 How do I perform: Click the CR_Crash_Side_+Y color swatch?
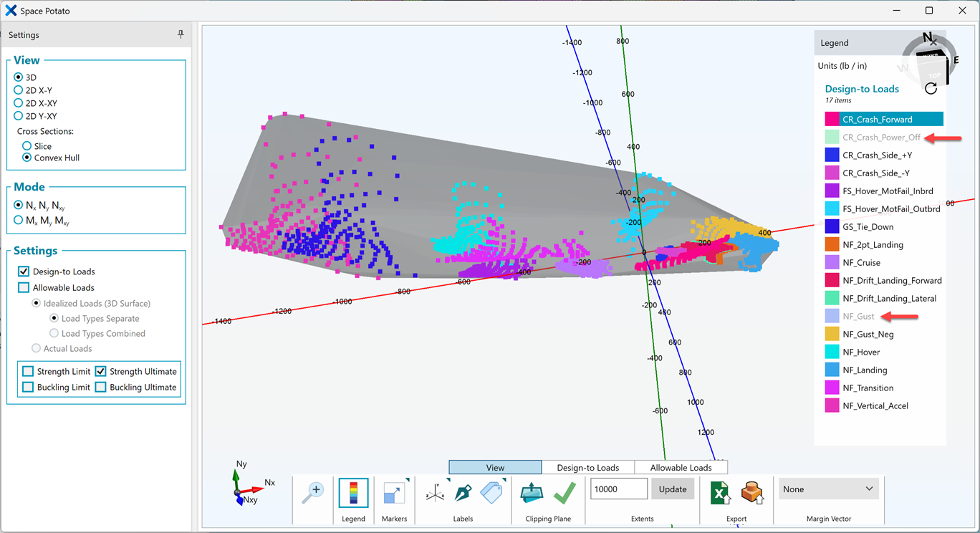coord(832,155)
